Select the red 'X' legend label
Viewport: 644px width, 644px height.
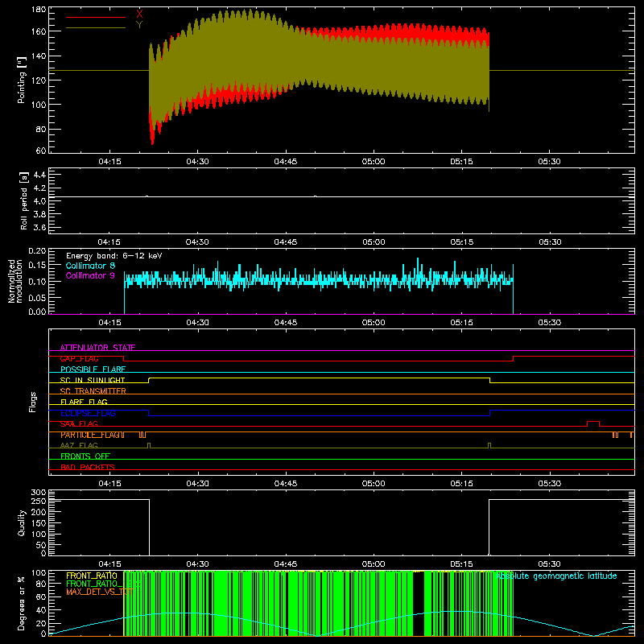139,14
